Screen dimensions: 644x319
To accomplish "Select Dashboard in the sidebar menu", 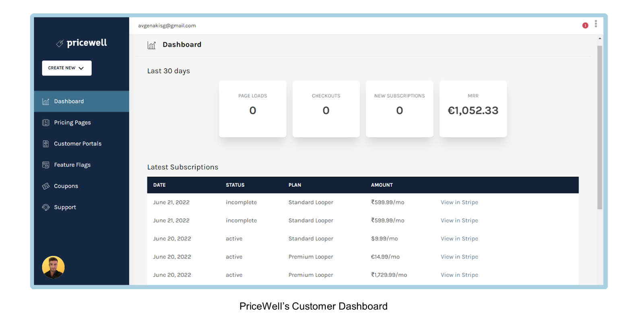I will pos(82,101).
